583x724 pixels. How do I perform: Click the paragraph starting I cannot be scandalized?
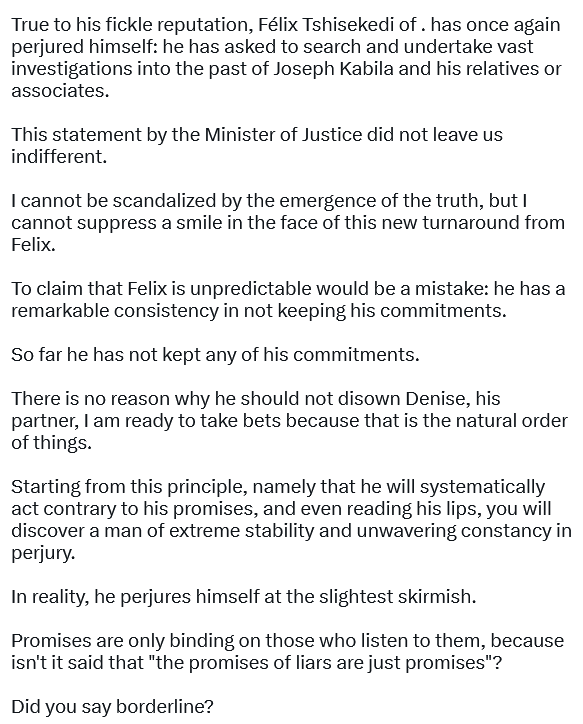(x=288, y=223)
